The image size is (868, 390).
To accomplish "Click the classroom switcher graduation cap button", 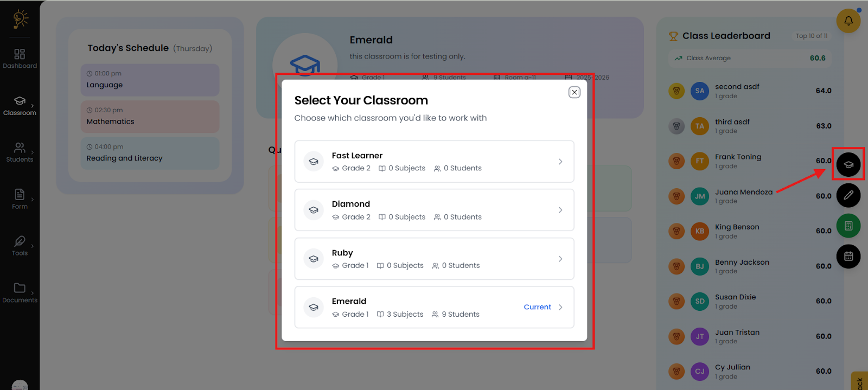I will (848, 164).
